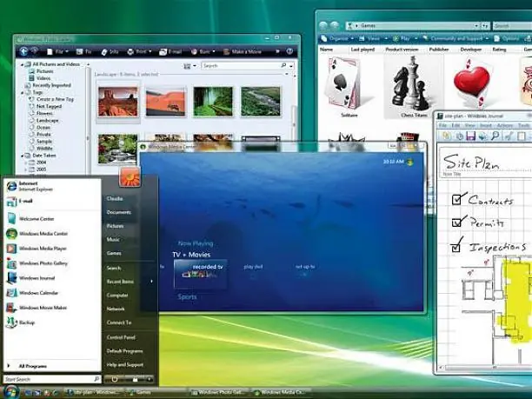Image resolution: width=532 pixels, height=399 pixels.
Task: Launch Windows Photo Gallery from Start menu
Action: point(37,263)
